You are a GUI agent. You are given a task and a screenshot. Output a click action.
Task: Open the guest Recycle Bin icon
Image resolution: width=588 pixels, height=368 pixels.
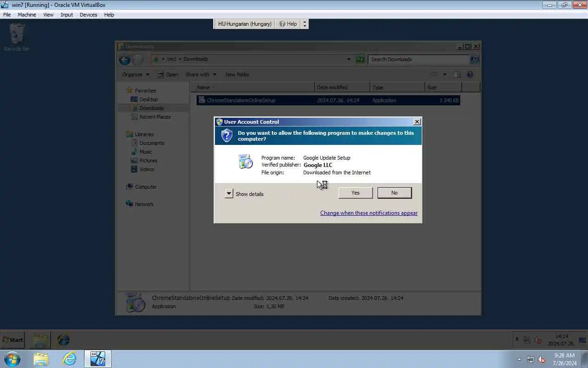pyautogui.click(x=17, y=37)
